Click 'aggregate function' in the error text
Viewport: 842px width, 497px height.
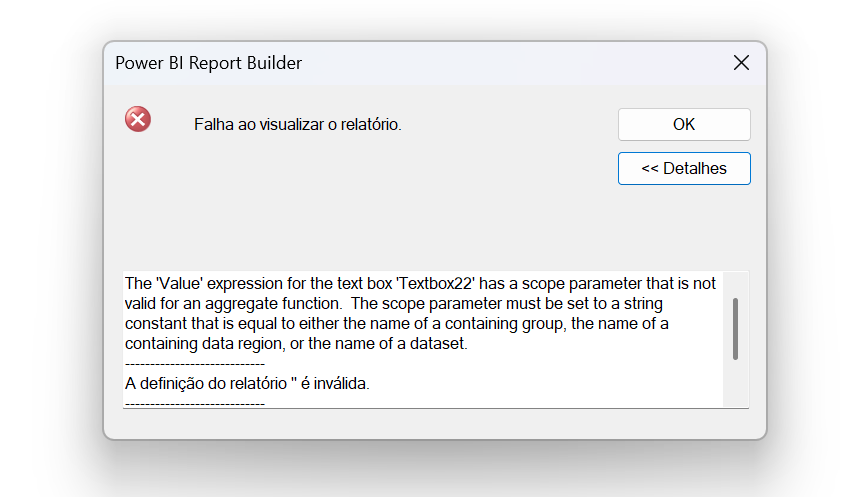click(272, 304)
